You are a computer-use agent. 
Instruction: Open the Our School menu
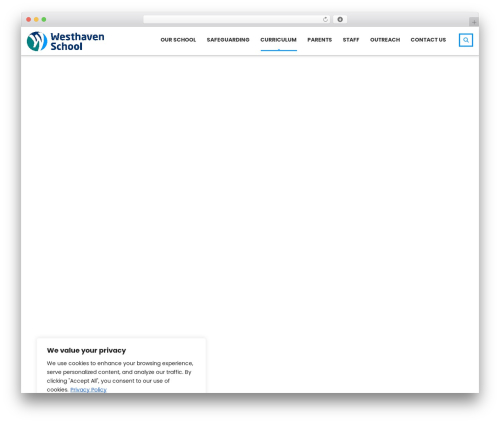[178, 40]
